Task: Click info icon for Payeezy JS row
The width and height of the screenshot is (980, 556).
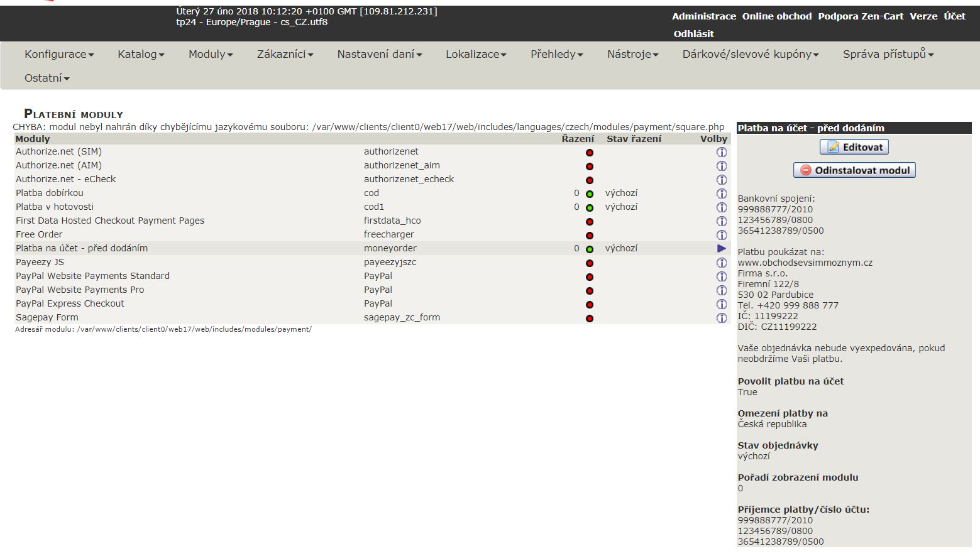Action: click(721, 263)
